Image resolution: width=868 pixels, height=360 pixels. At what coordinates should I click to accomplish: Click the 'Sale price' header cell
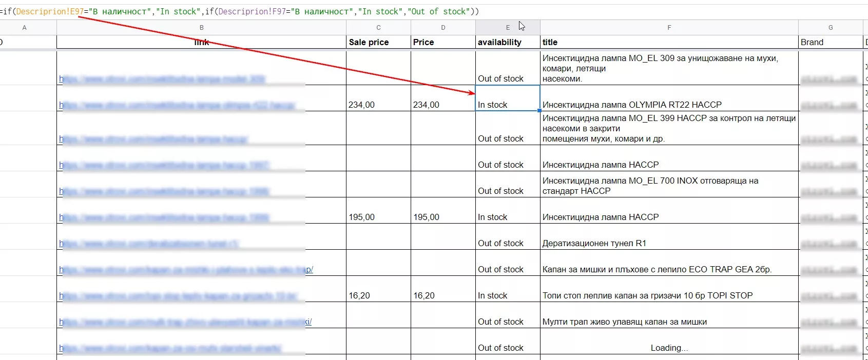(378, 42)
